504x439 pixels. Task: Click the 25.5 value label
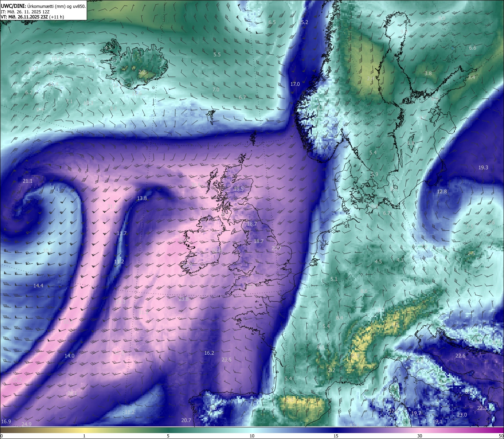point(226,359)
